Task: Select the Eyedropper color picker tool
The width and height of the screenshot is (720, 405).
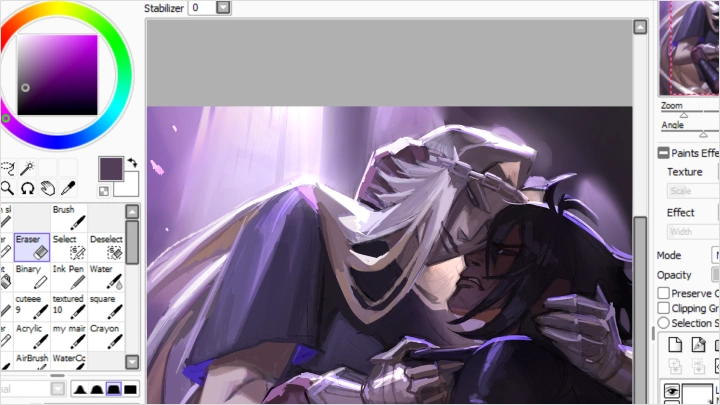Action: point(69,187)
